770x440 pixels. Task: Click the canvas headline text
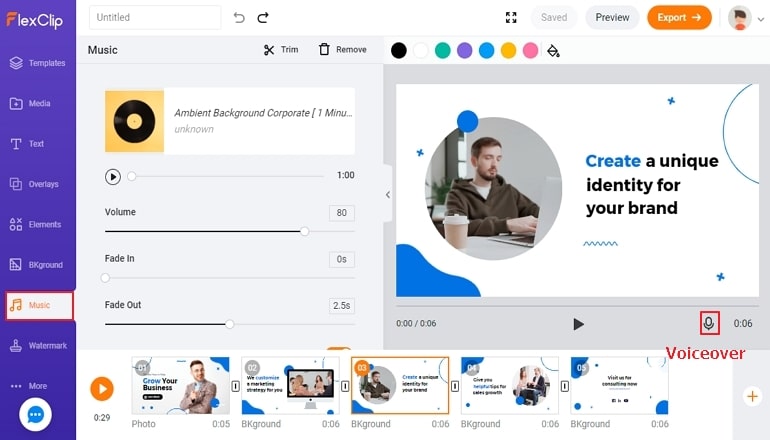[652, 185]
